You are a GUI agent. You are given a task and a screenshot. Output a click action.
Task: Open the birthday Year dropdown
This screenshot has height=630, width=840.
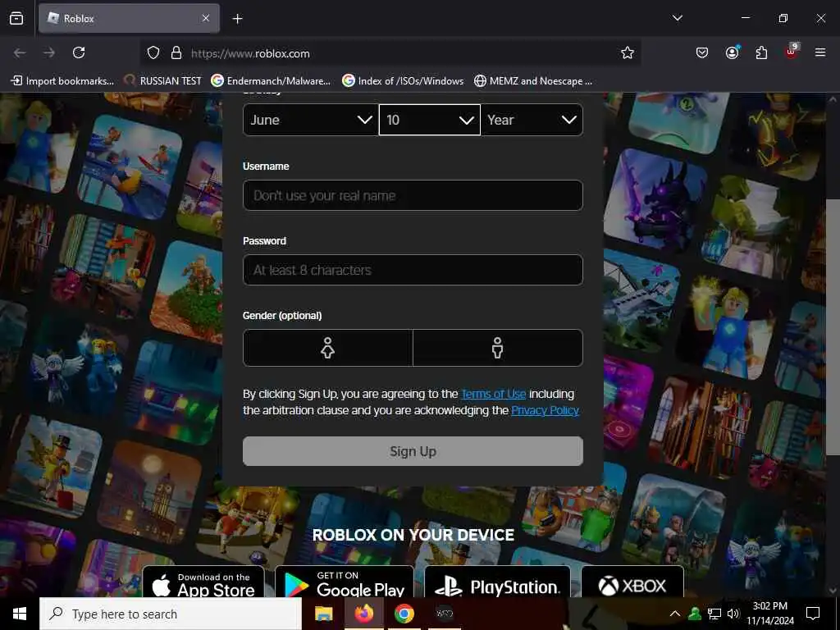pyautogui.click(x=532, y=120)
